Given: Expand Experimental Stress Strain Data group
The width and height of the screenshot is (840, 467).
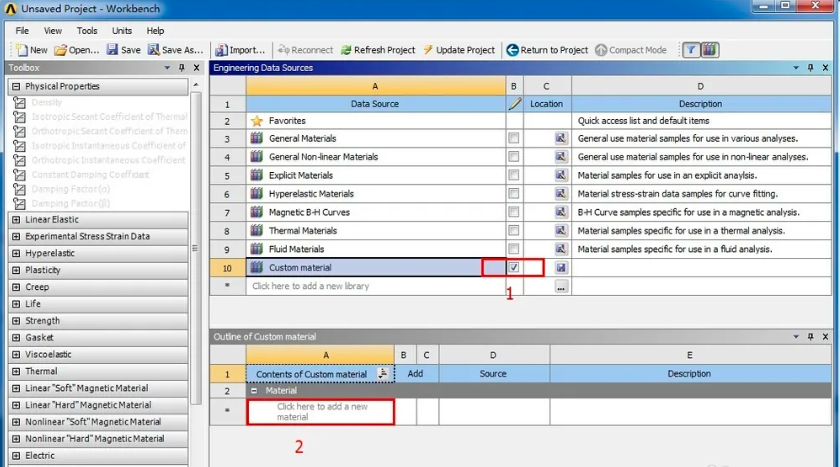Looking at the screenshot, I should pos(16,236).
